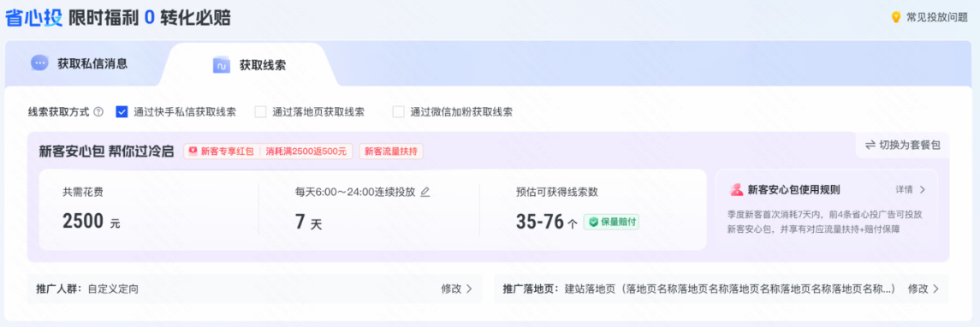Click the chevron after 推广落地页 修改
Screen dimensions: 980x327
tap(935, 288)
